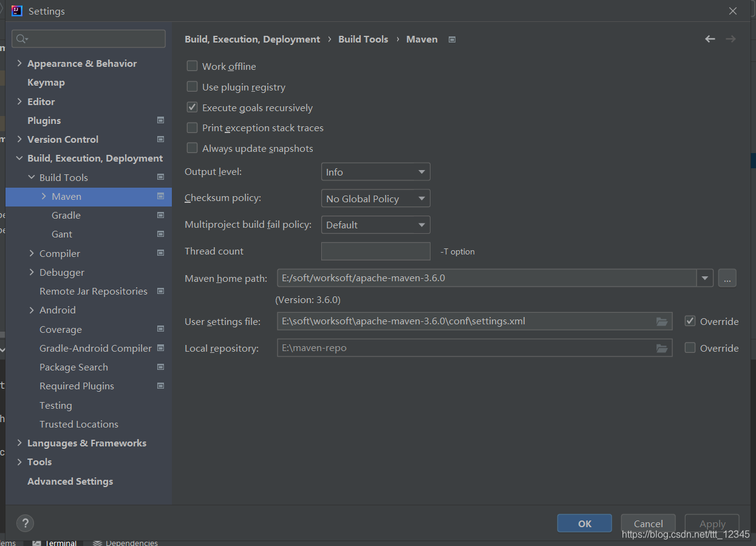This screenshot has height=546, width=756.
Task: Toggle Override for Local repository
Action: click(x=690, y=348)
